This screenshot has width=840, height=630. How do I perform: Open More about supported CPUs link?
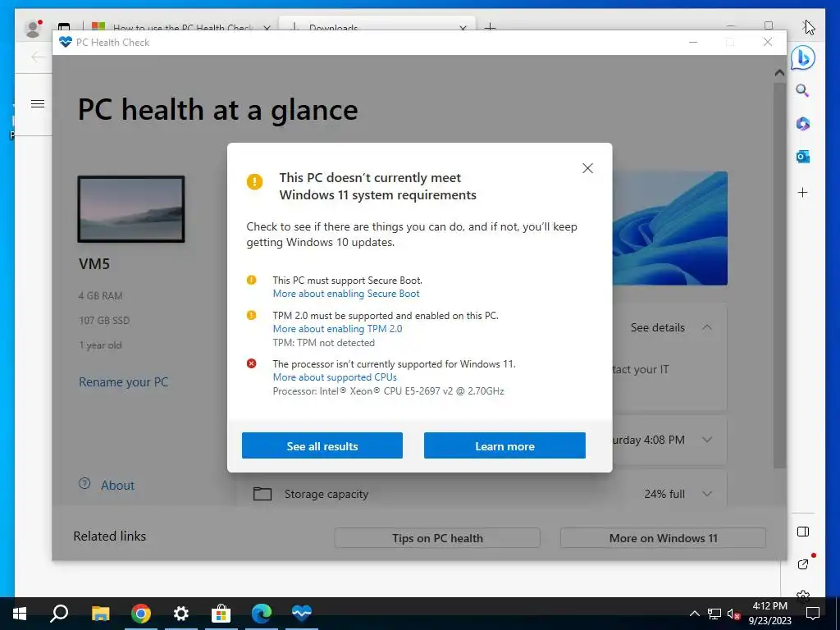tap(335, 377)
